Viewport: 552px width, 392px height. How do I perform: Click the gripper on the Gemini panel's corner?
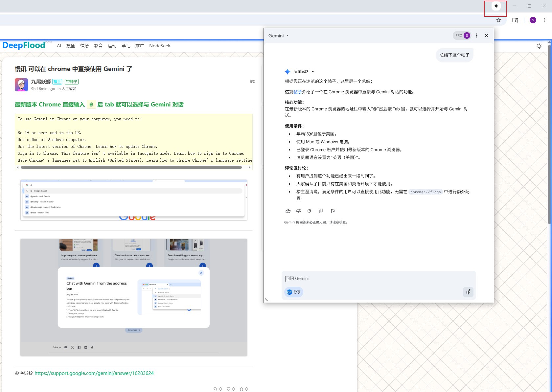click(x=267, y=299)
